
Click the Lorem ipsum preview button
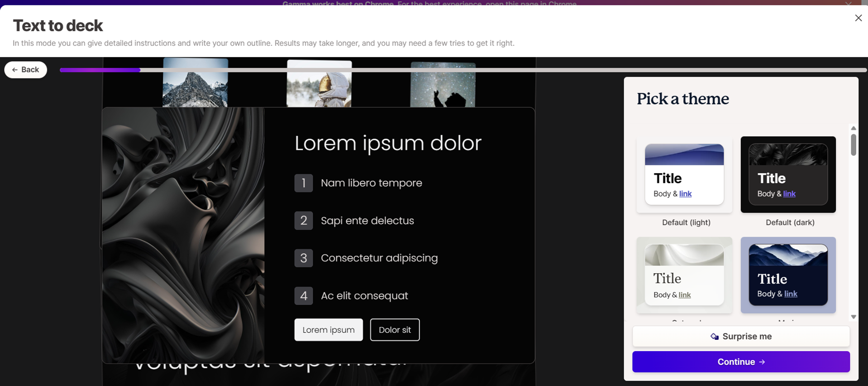(329, 330)
